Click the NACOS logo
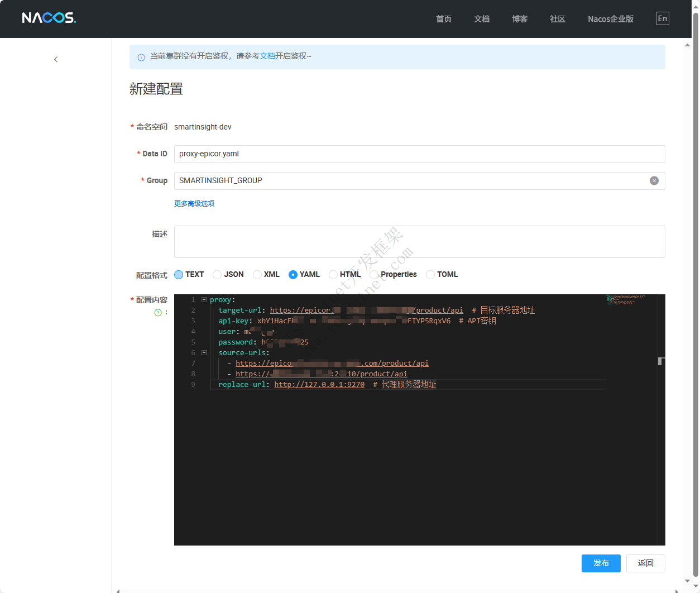This screenshot has height=593, width=700. tap(49, 18)
